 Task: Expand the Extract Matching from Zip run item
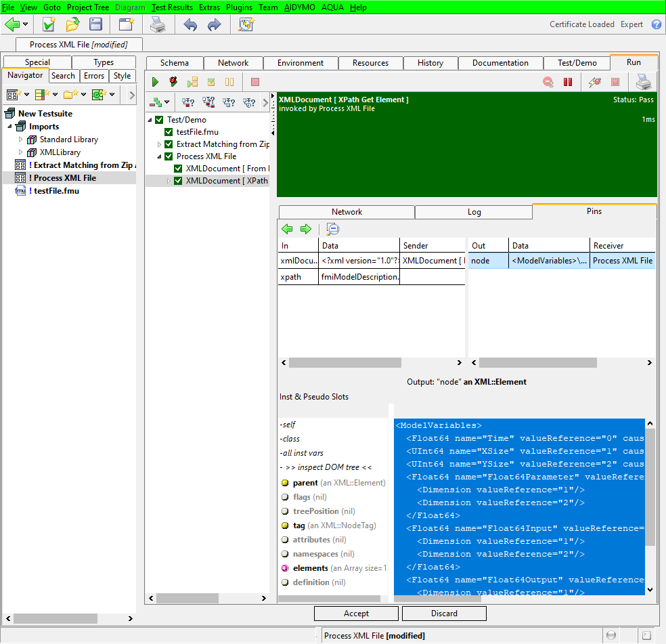click(x=160, y=144)
